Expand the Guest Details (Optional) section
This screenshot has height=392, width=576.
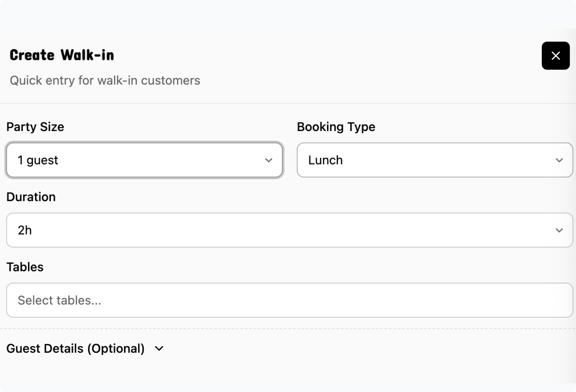click(75, 348)
